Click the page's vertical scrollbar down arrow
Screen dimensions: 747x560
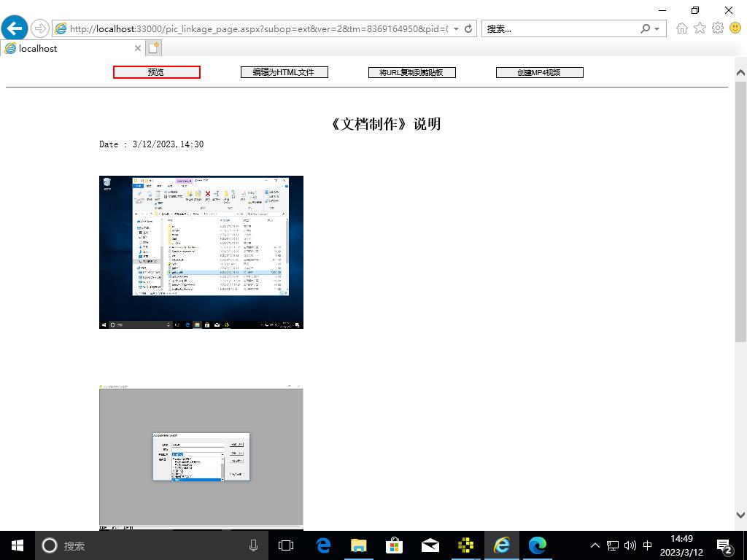click(x=740, y=515)
